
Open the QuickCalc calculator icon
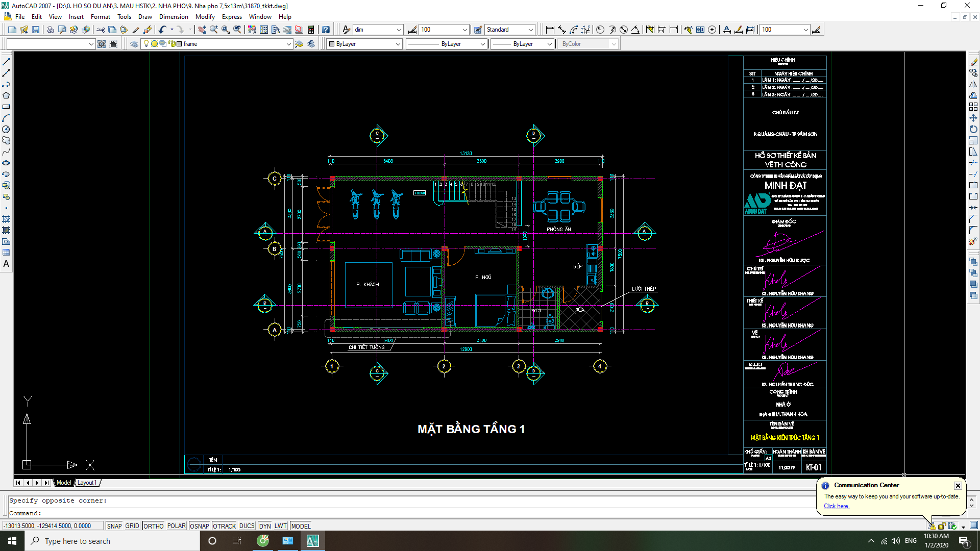pos(311,30)
